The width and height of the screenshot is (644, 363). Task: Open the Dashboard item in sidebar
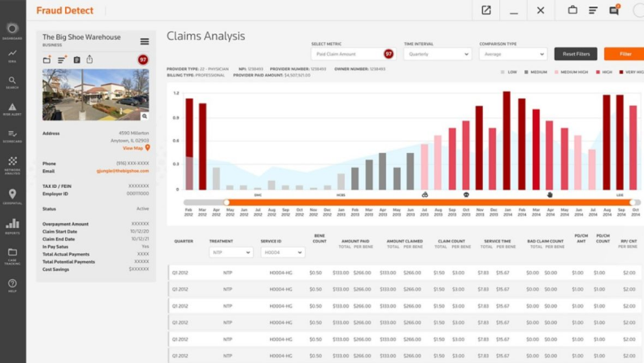pyautogui.click(x=12, y=31)
